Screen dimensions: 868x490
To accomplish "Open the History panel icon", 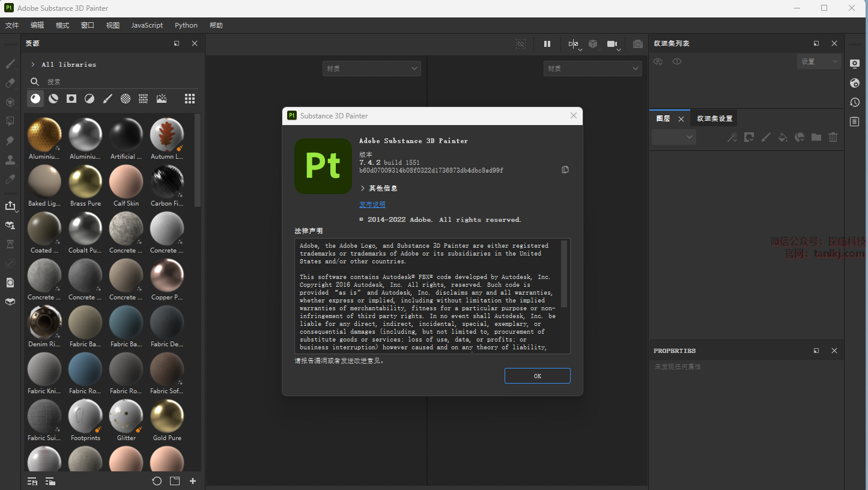I will tap(855, 102).
